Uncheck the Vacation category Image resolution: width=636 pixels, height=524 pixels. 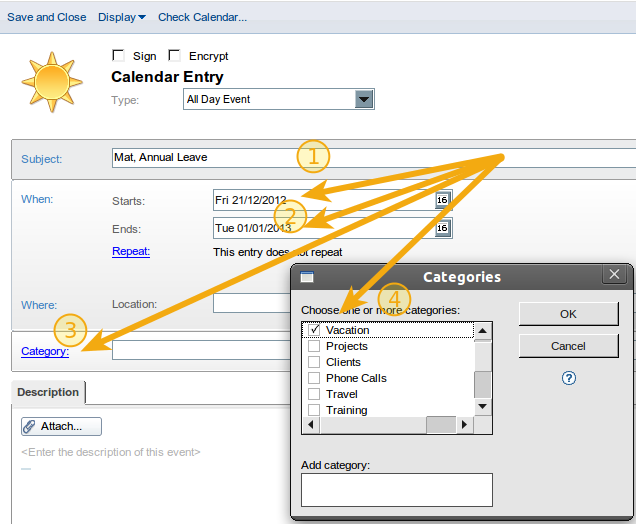pos(314,330)
